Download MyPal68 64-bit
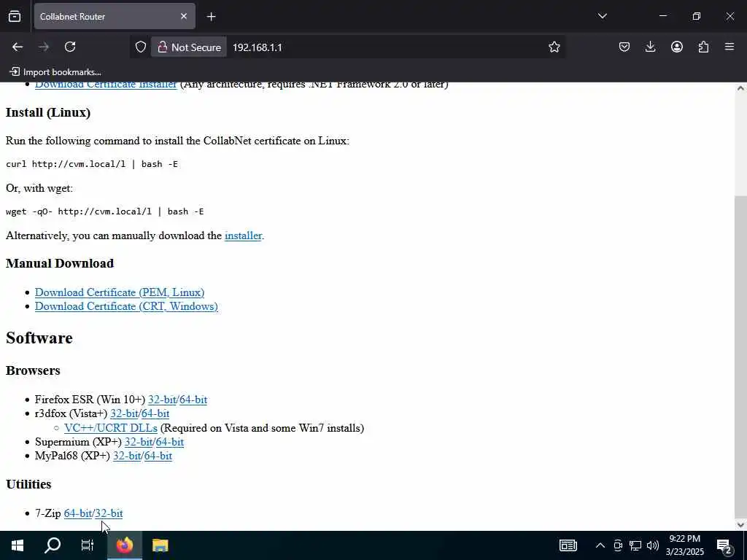747x560 pixels. (158, 456)
